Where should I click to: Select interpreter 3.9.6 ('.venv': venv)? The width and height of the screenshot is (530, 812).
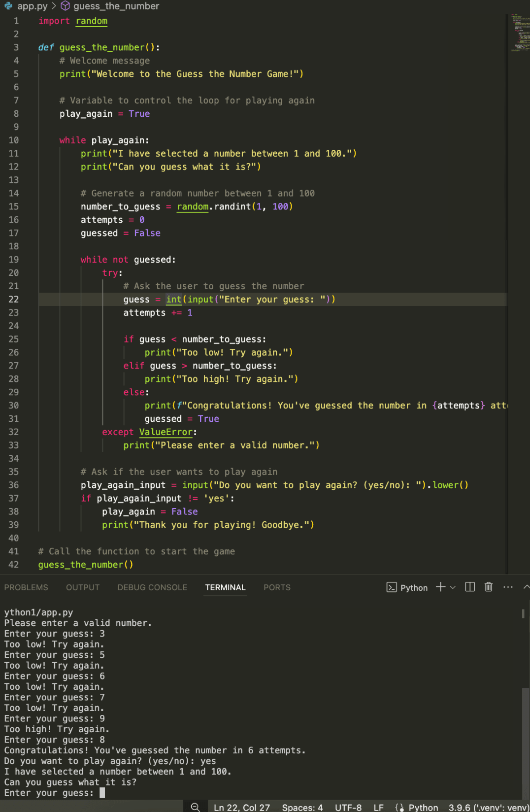(488, 807)
